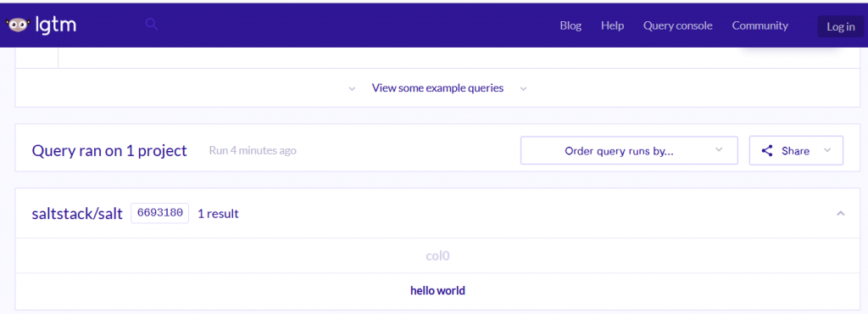Open the Share dropdown arrow
The image size is (868, 314).
[827, 150]
